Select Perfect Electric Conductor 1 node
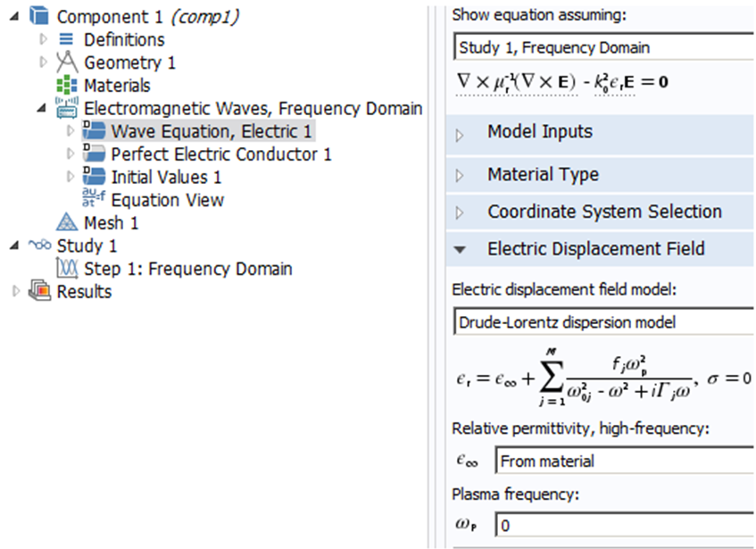Image resolution: width=756 pixels, height=549 pixels. (220, 154)
